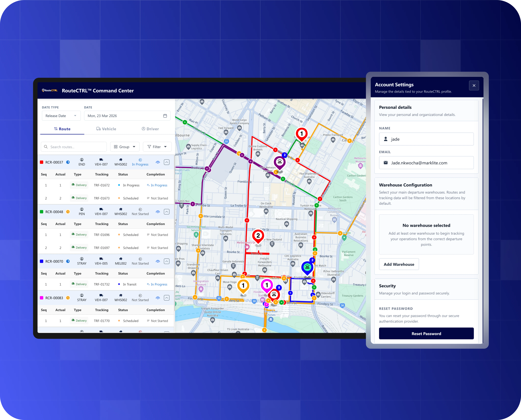Image resolution: width=521 pixels, height=420 pixels.
Task: Click the RouteCTRL logo in header
Action: (x=50, y=90)
